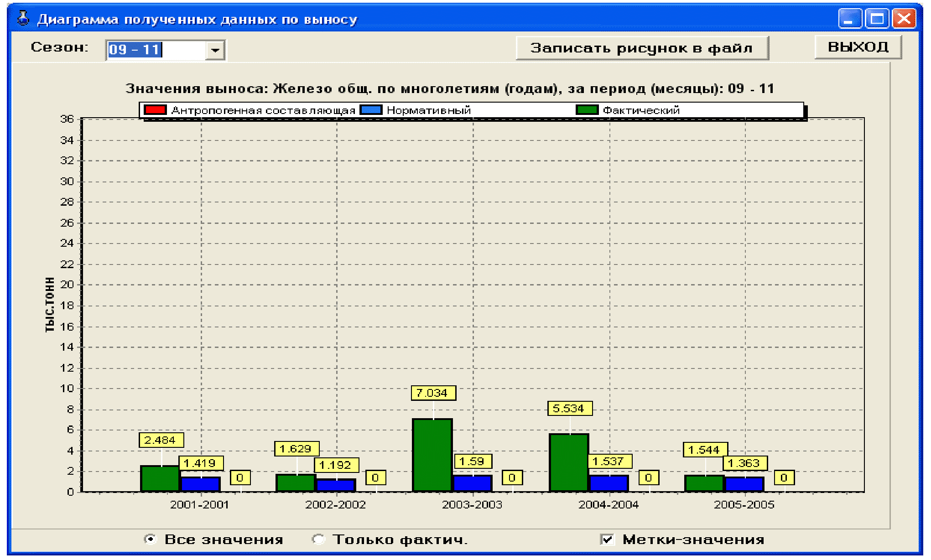Click red Антропогенная составляющая legend swatch

click(x=155, y=110)
